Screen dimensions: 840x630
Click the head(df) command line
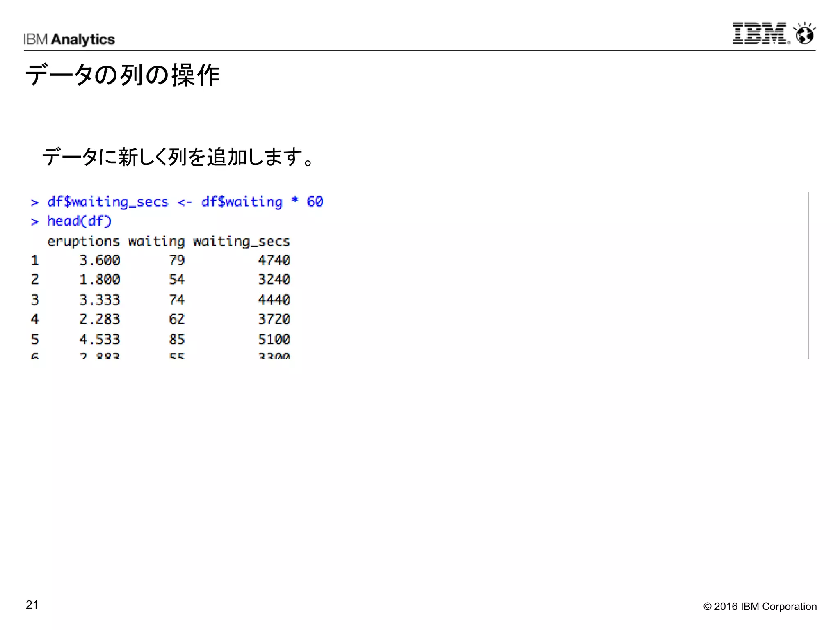pos(71,221)
